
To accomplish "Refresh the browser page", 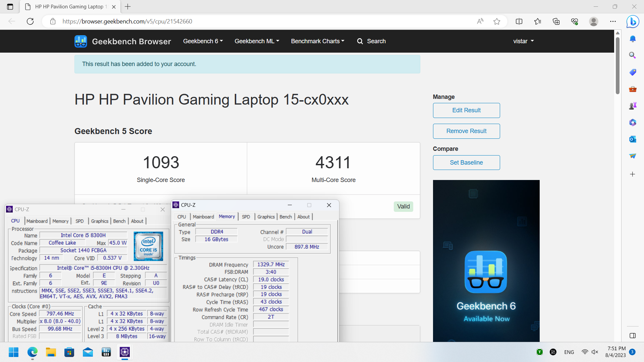I will (30, 21).
